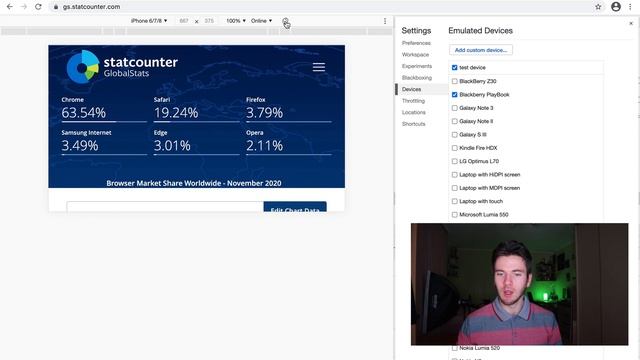This screenshot has width=640, height=360.
Task: Click the Edge 3.01% stat
Action: click(196, 142)
